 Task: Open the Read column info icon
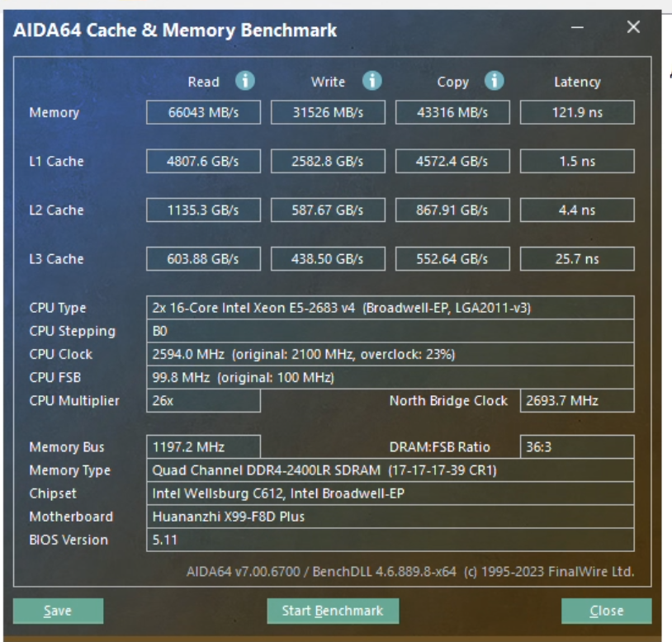(245, 81)
